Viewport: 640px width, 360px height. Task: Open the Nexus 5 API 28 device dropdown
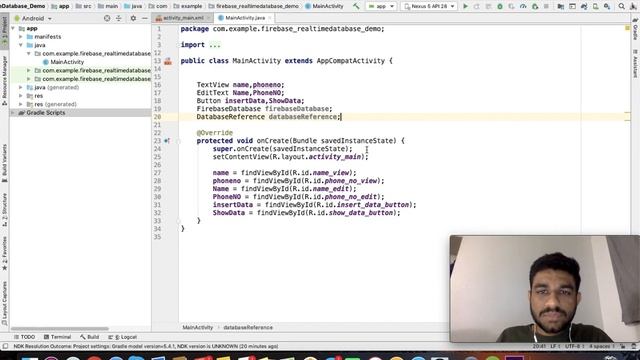click(429, 6)
